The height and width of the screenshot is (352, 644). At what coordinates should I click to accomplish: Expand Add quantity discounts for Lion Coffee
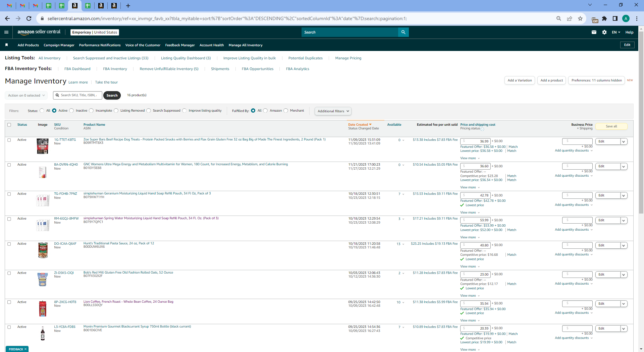click(x=574, y=313)
